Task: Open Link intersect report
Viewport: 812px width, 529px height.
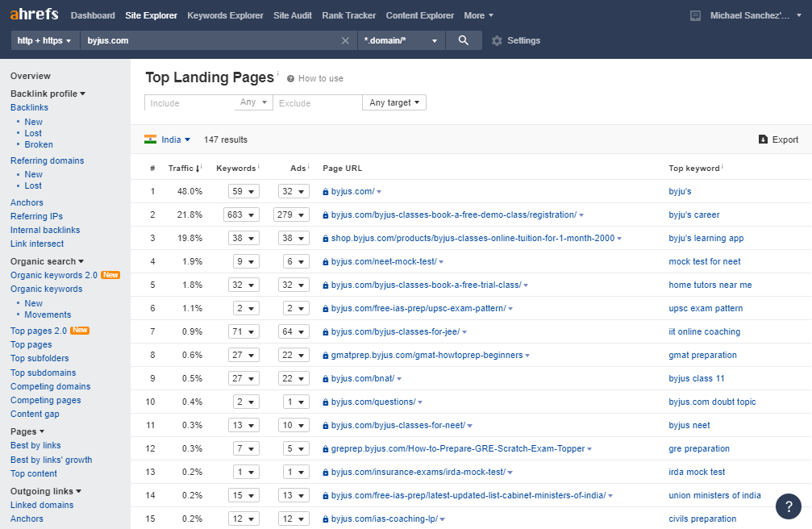Action: point(37,244)
